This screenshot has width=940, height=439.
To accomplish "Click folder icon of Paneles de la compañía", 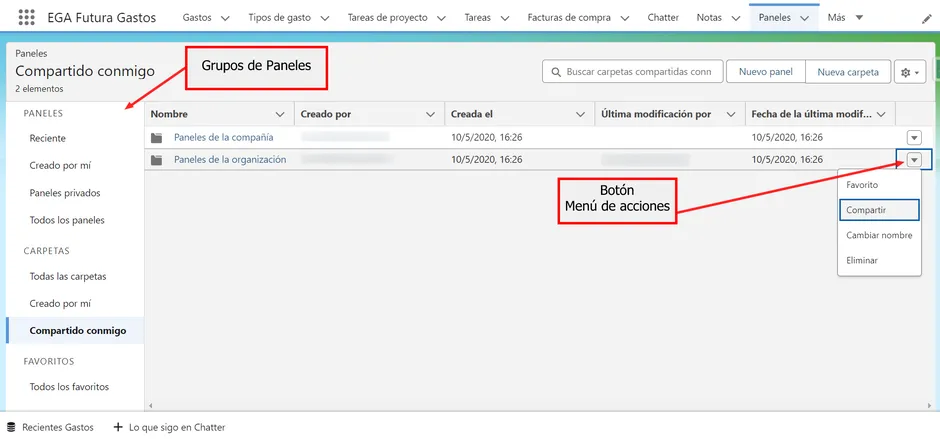I will click(x=156, y=138).
